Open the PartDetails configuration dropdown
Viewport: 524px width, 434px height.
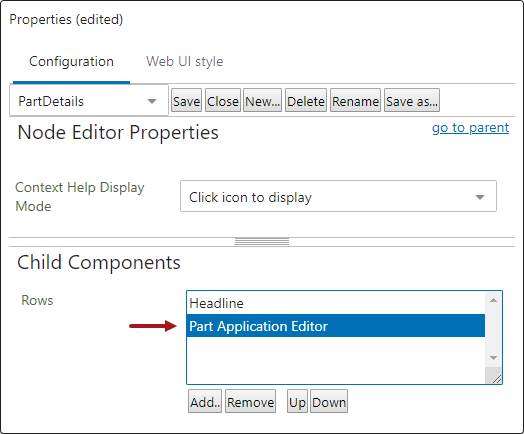click(89, 101)
